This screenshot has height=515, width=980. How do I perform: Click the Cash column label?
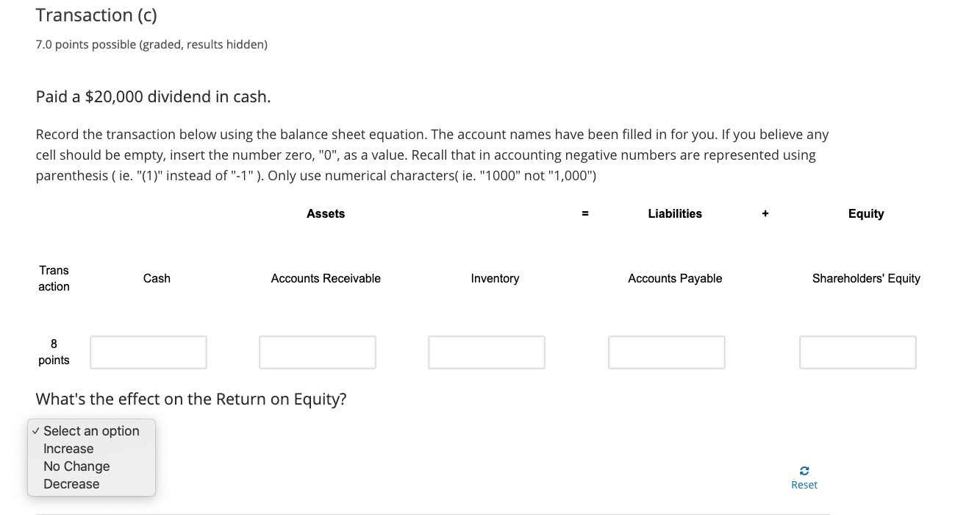(157, 278)
